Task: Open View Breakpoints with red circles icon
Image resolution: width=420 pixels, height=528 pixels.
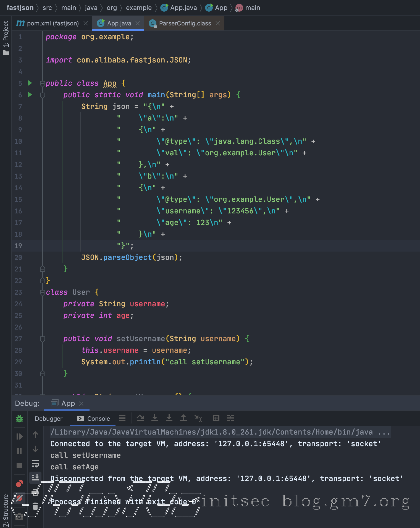Action: click(x=19, y=484)
